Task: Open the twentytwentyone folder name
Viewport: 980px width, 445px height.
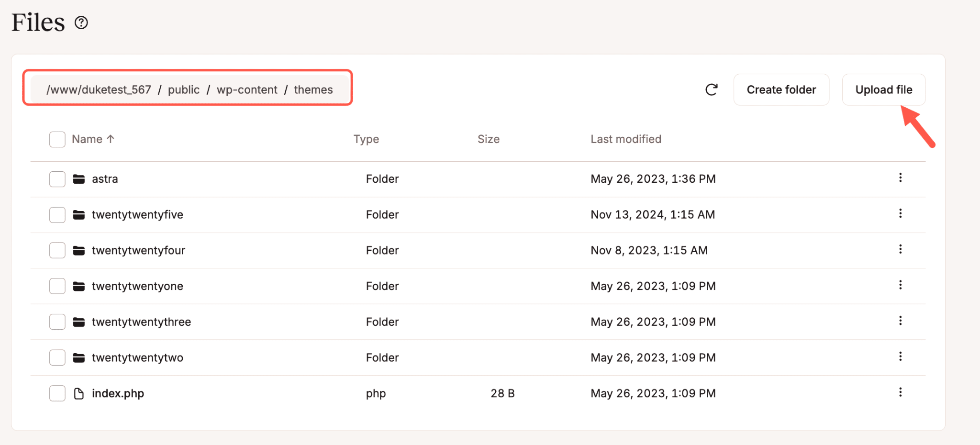Action: tap(137, 286)
